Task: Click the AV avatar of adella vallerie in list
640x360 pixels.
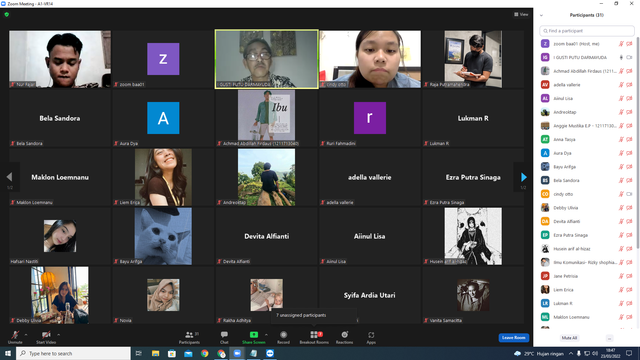Action: tap(545, 84)
